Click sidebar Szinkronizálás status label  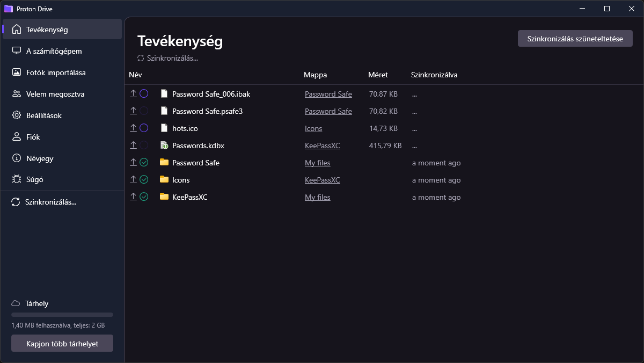coord(50,202)
